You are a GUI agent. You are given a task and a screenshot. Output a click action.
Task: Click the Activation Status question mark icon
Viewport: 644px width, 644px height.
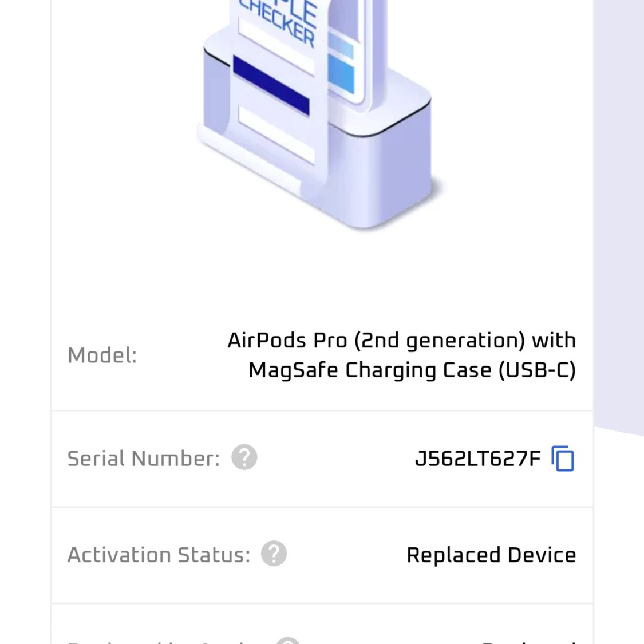274,553
